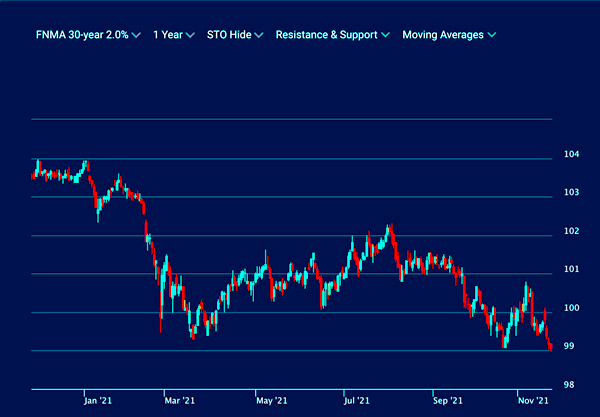Click the 102 price axis label
The height and width of the screenshot is (417, 600).
571,231
